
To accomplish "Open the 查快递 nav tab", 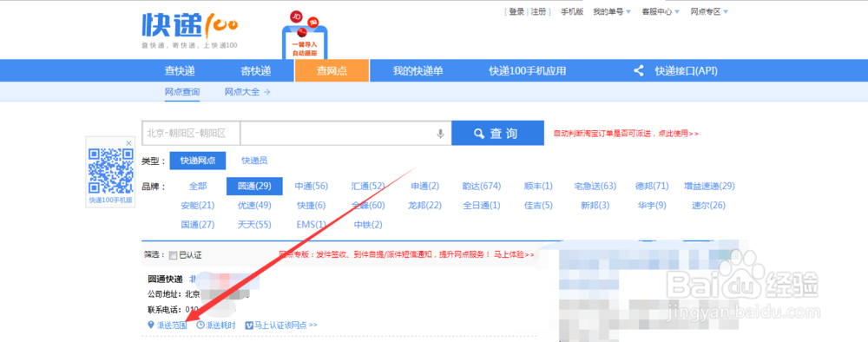I will [180, 71].
